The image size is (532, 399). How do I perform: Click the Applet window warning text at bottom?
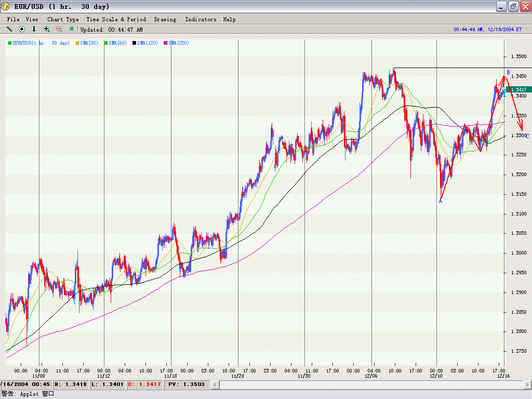pyautogui.click(x=28, y=394)
